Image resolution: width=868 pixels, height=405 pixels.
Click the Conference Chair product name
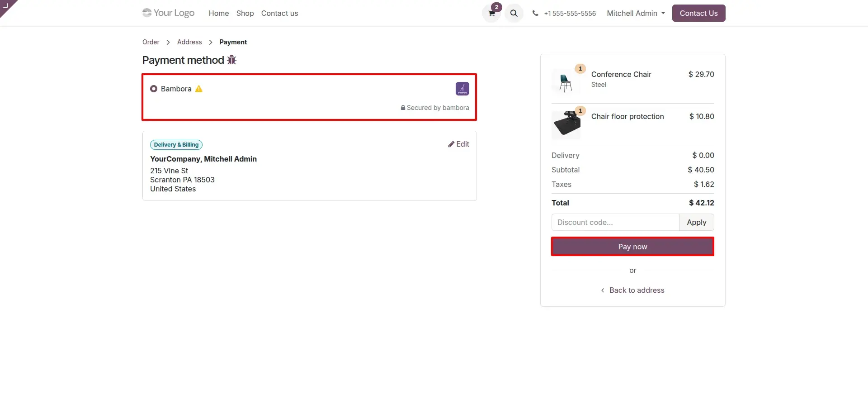click(x=621, y=74)
